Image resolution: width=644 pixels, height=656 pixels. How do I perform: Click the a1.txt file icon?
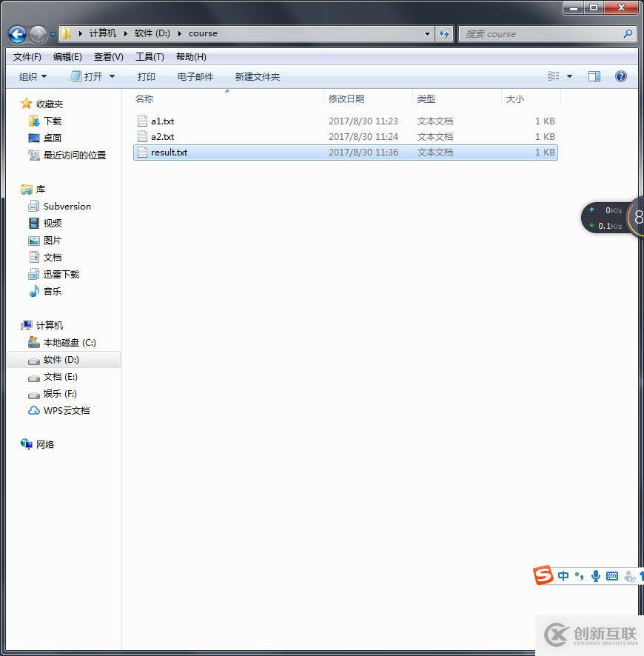[142, 121]
